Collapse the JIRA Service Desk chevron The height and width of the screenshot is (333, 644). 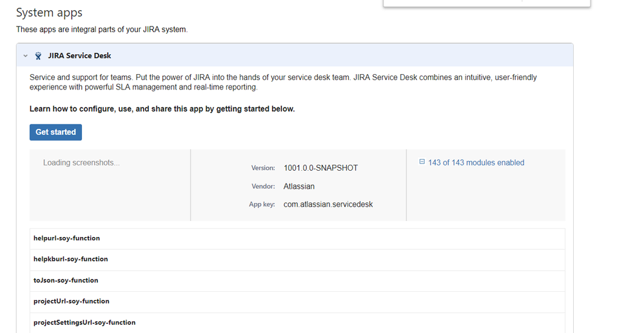26,56
